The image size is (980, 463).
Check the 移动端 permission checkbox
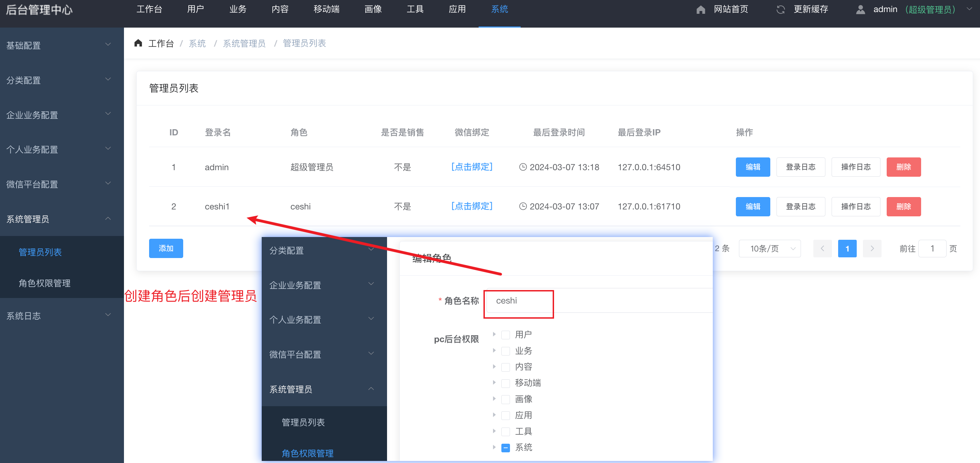pyautogui.click(x=505, y=383)
